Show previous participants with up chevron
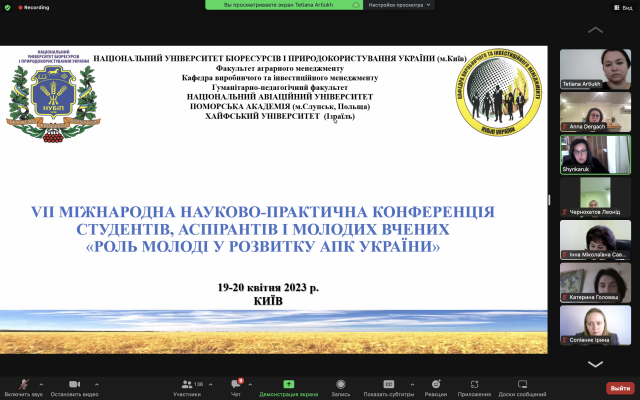This screenshot has height=400, width=640. pos(595,30)
